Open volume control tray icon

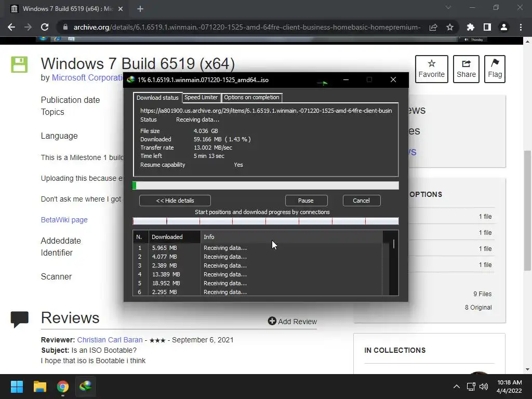click(x=484, y=387)
